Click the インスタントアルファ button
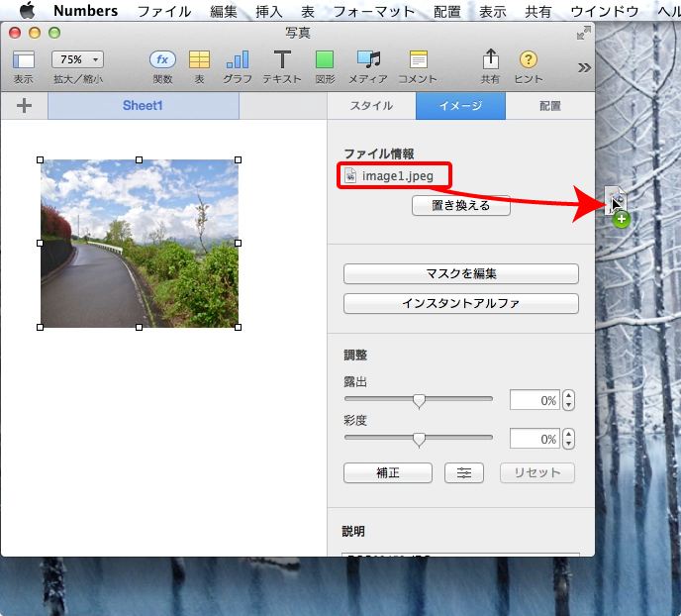The width and height of the screenshot is (681, 616). click(461, 303)
